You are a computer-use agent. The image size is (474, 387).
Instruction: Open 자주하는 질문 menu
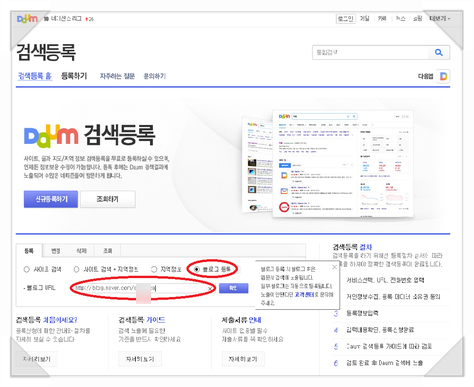pyautogui.click(x=117, y=76)
